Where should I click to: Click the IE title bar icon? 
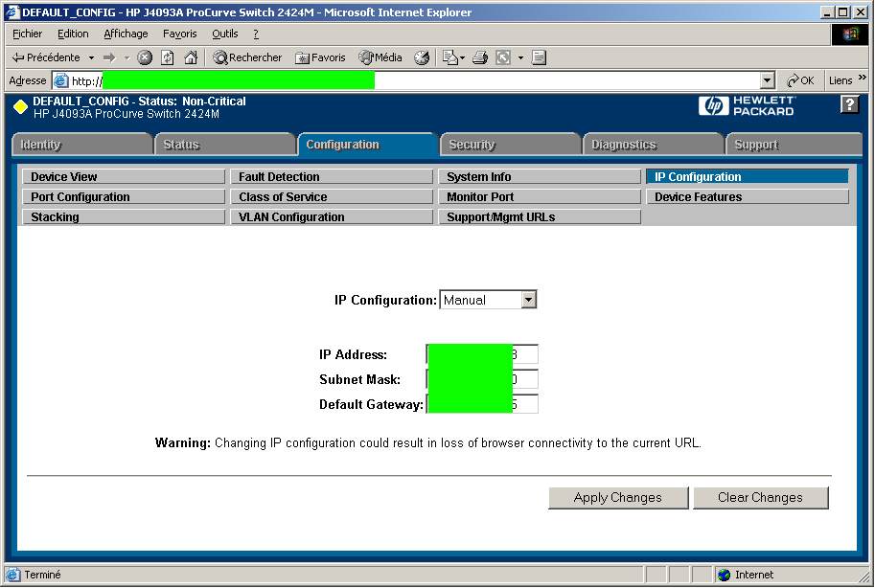(x=12, y=11)
